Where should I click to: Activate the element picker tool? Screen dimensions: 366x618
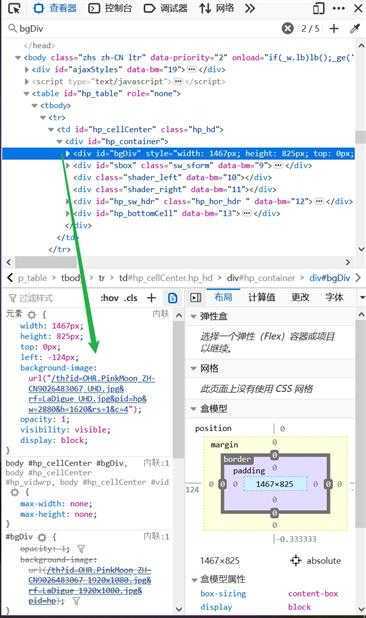[14, 8]
